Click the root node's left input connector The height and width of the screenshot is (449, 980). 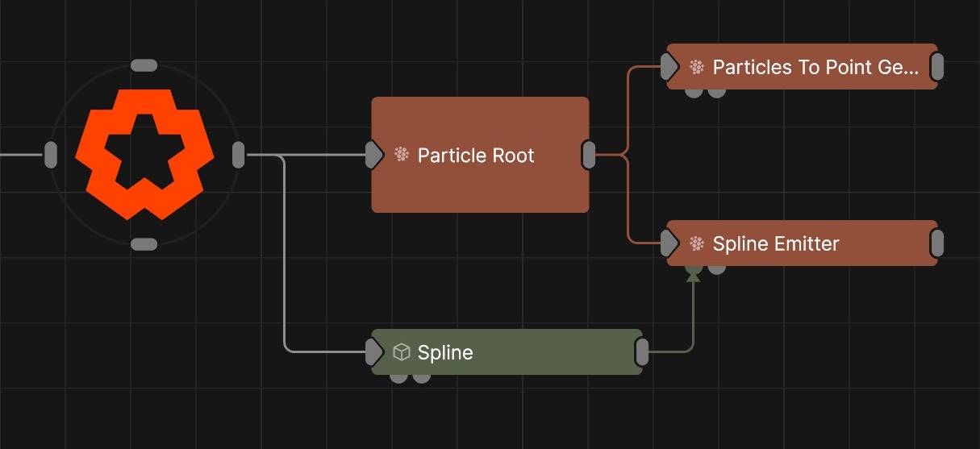[50, 154]
